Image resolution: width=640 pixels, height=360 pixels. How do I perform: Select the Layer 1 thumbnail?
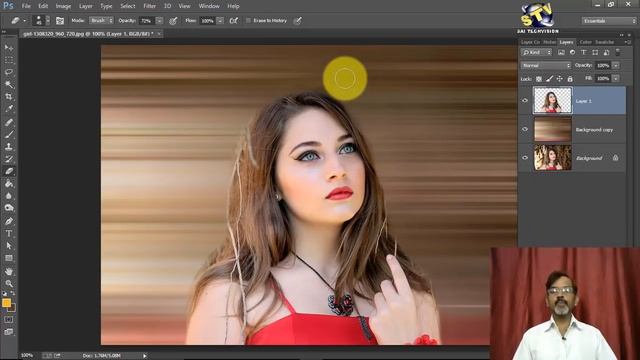(553, 100)
